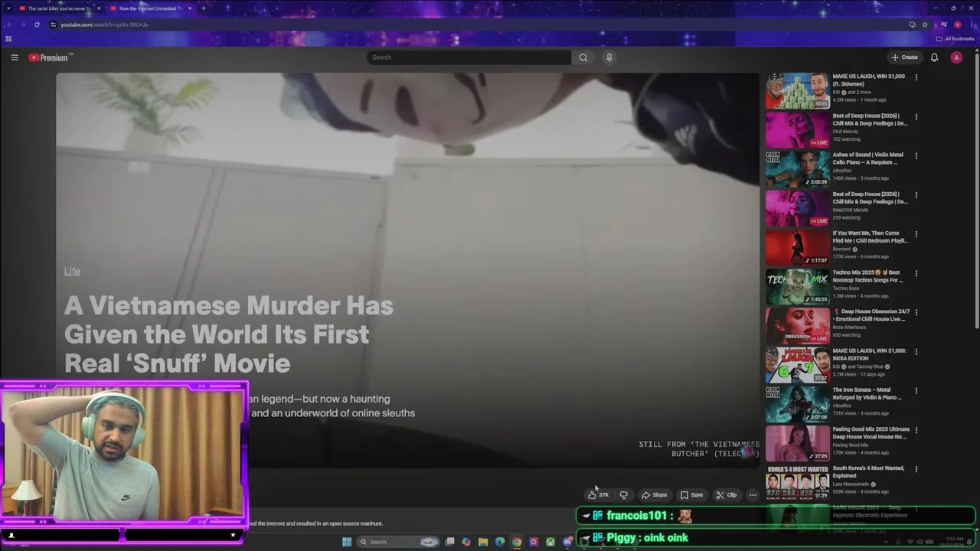This screenshot has height=551, width=980.
Task: Open 'South Korea's 4 Most Wanted' thumbnail
Action: [x=797, y=482]
